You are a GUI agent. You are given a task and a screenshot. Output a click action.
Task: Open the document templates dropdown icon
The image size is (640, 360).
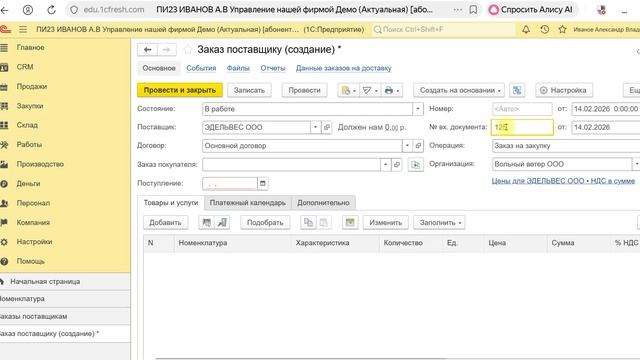(348, 90)
